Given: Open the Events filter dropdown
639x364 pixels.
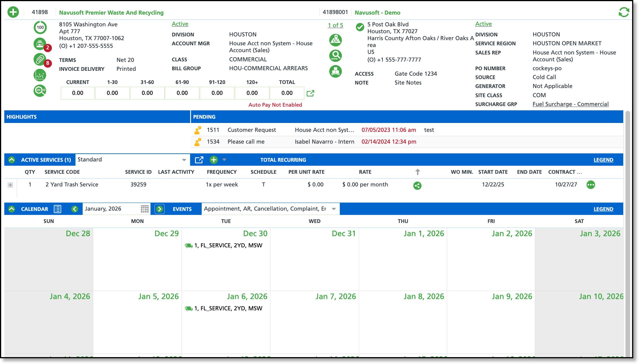Looking at the screenshot, I should click(x=334, y=209).
